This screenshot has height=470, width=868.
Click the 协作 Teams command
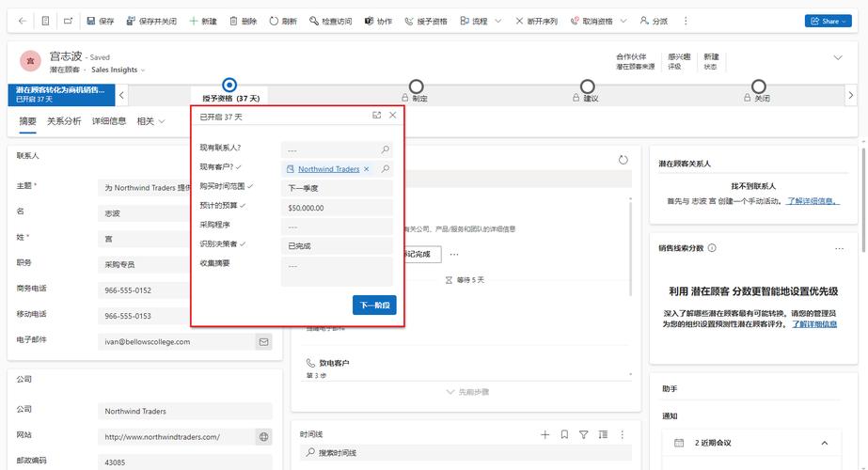[x=378, y=21]
